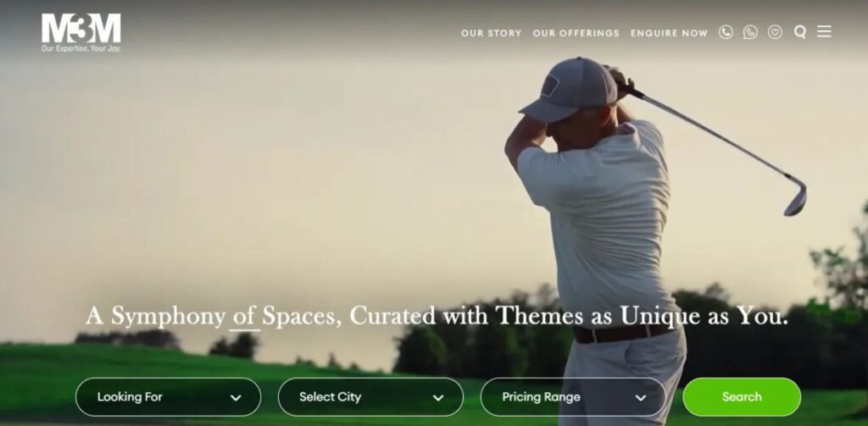
Task: Click the Symphony of Spaces headline
Action: coord(437,317)
